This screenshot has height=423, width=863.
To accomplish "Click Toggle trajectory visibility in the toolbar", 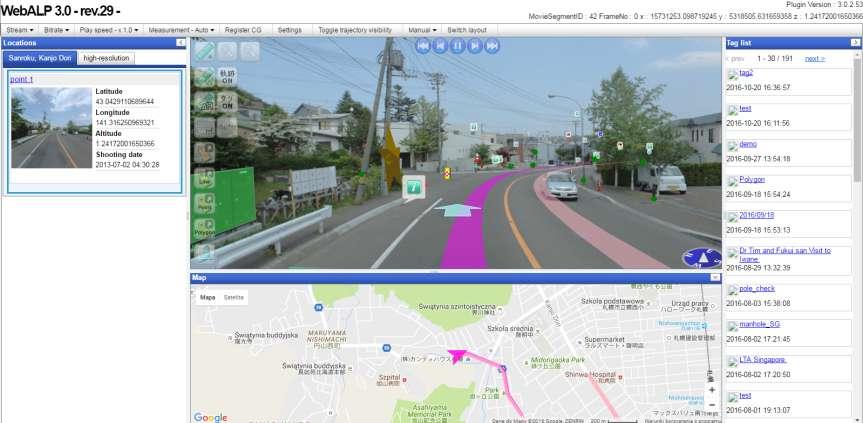I will pyautogui.click(x=355, y=30).
